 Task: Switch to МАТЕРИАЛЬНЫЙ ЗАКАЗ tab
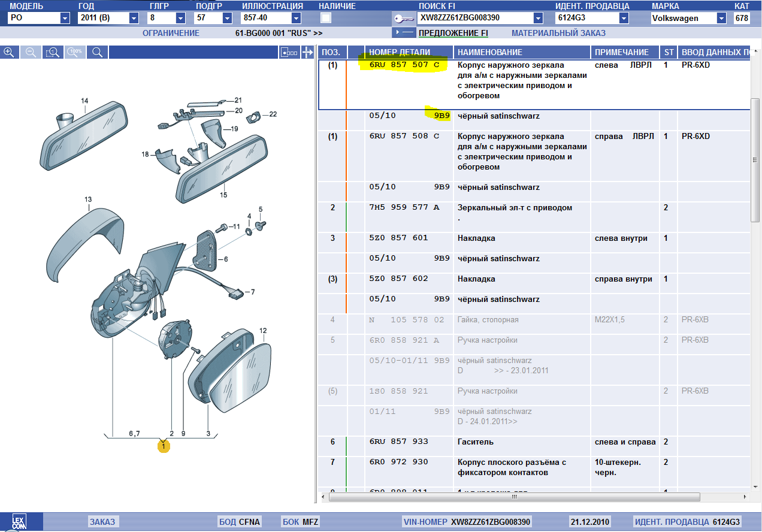[558, 33]
